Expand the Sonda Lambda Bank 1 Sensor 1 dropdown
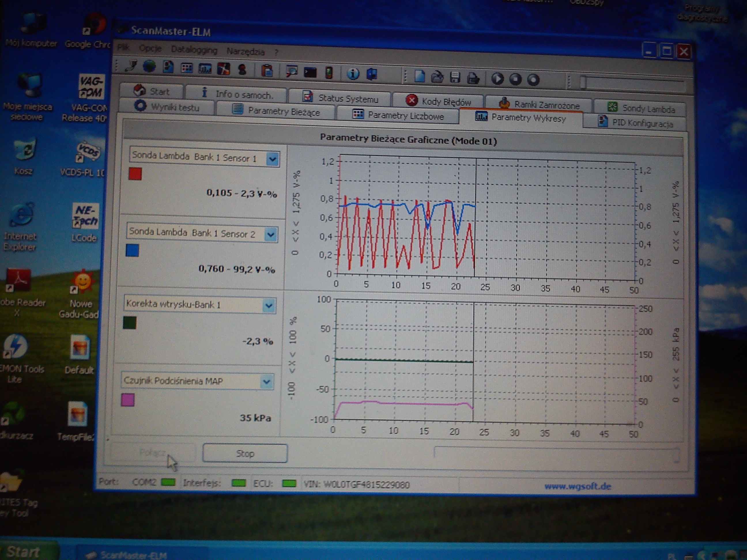747x560 pixels. [x=273, y=159]
